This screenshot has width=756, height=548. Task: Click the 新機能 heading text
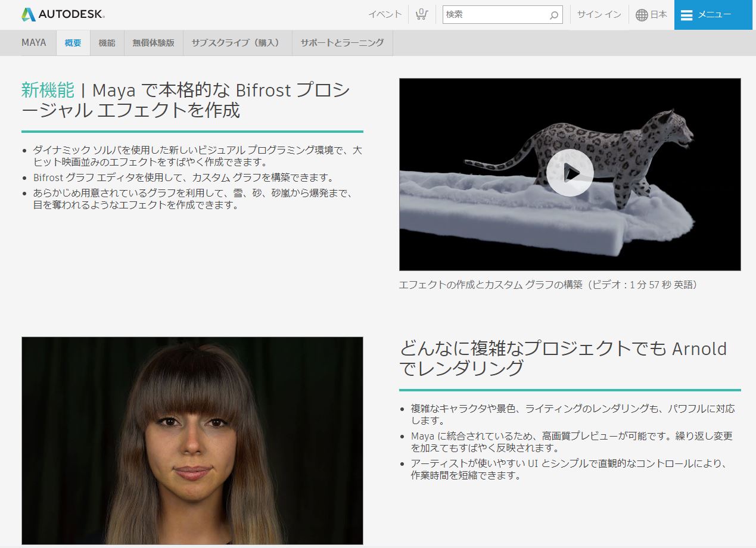coord(48,91)
